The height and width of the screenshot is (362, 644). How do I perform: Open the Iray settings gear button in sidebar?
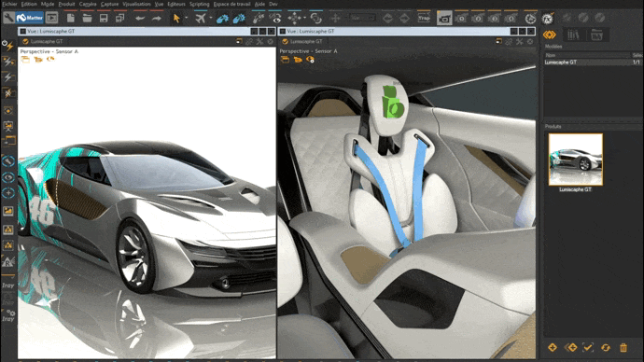point(8,316)
